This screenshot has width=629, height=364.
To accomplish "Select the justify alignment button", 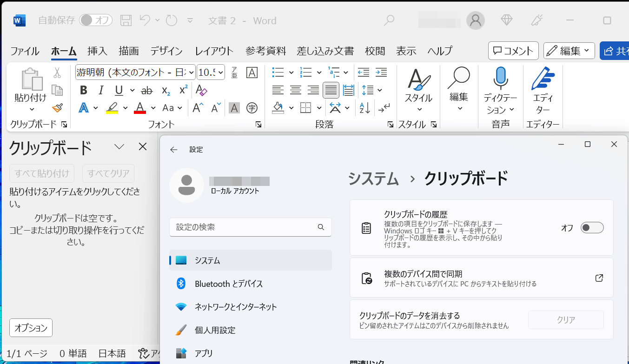I will point(331,90).
